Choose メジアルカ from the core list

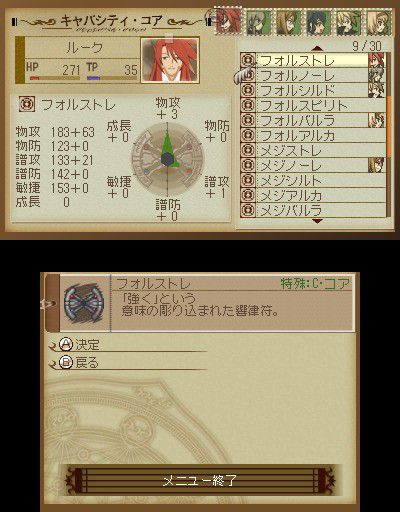(x=313, y=195)
